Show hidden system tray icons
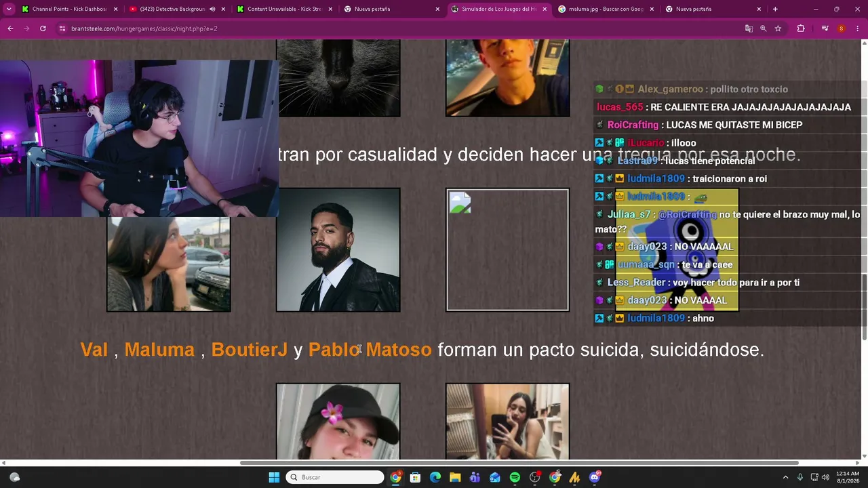The image size is (868, 488). 785,477
